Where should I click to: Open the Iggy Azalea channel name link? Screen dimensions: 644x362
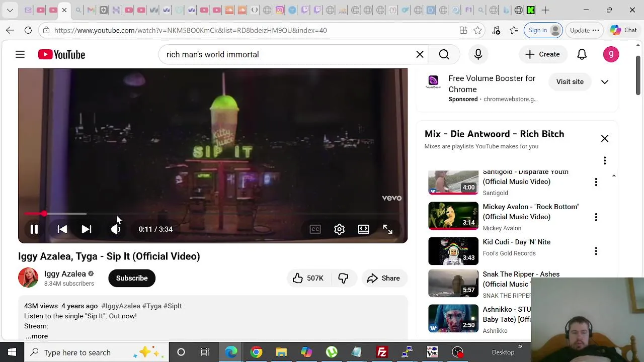65,274
